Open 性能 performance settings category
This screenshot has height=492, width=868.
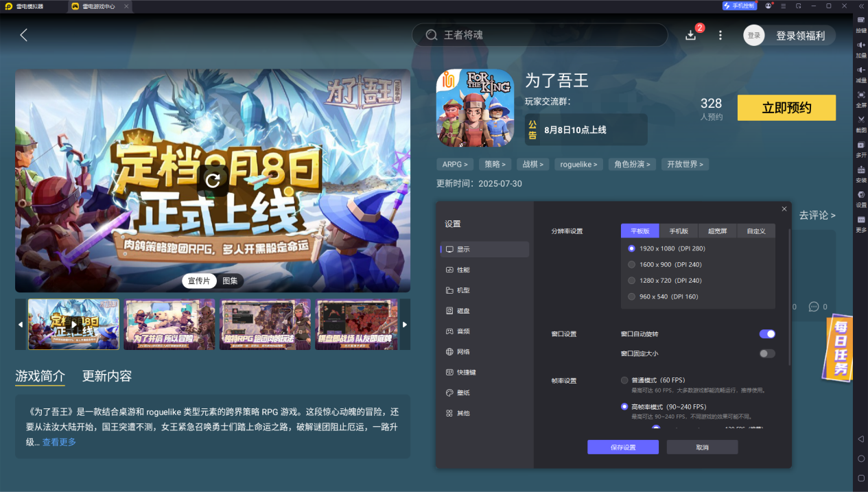click(x=485, y=270)
